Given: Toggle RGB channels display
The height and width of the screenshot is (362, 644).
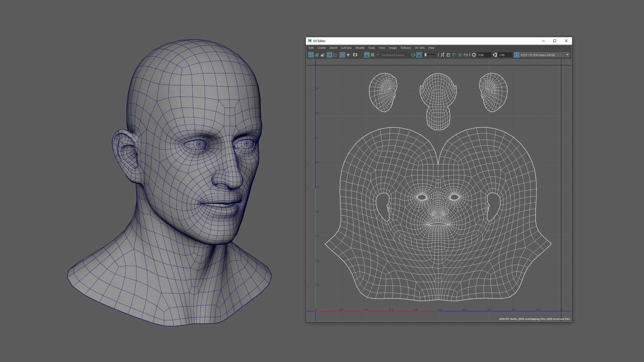Looking at the screenshot, I should (x=413, y=55).
